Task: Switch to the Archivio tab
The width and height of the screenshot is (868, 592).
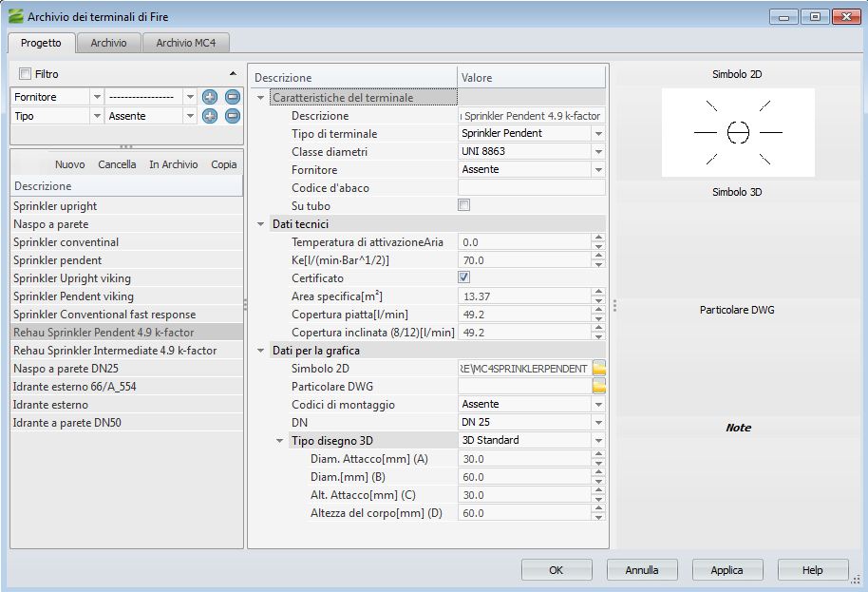Action: coord(109,43)
